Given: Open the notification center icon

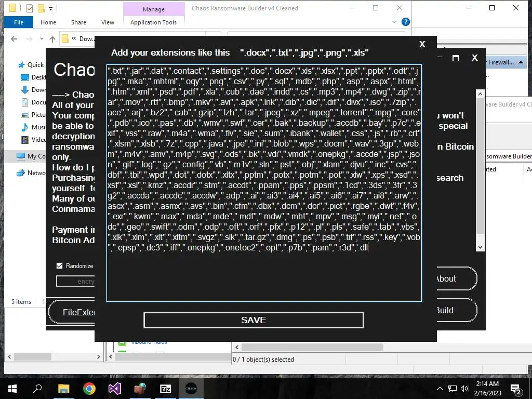Looking at the screenshot, I should (x=516, y=389).
